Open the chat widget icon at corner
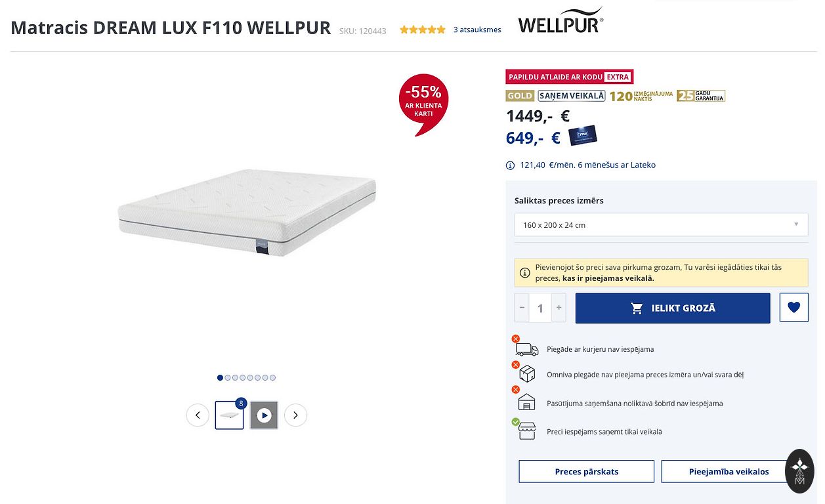The image size is (825, 504). pos(799,471)
